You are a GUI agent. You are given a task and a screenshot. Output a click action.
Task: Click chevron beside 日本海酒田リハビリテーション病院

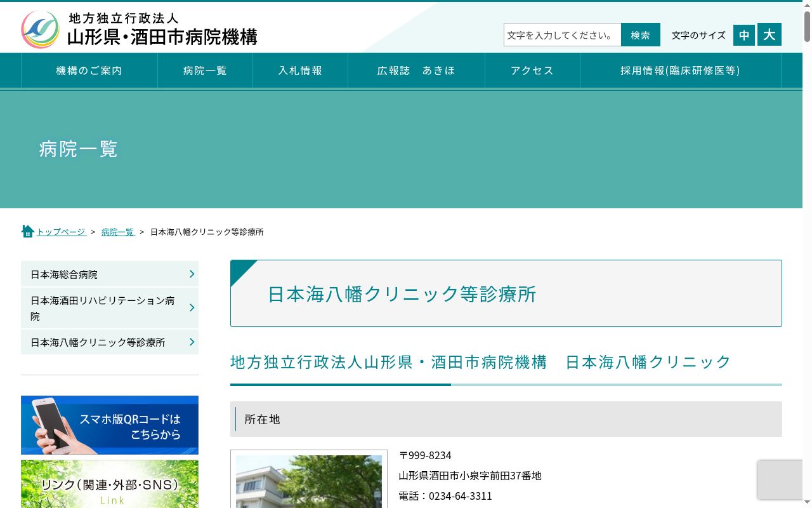pos(192,307)
